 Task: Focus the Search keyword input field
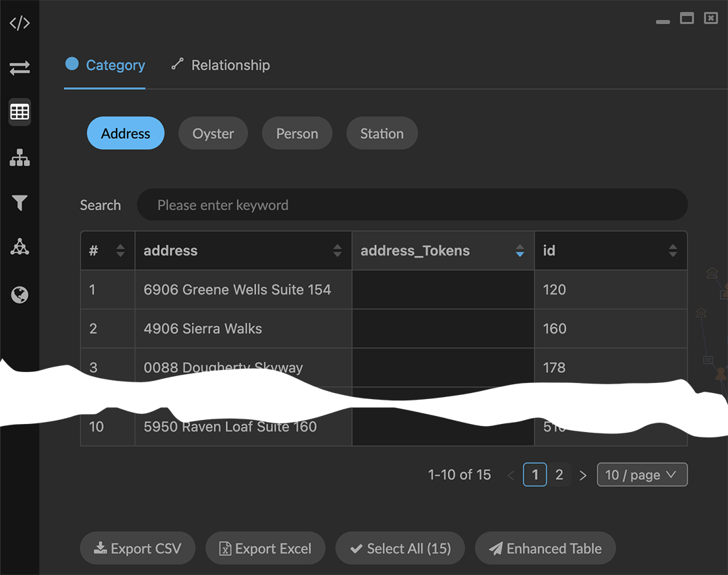[x=411, y=205]
